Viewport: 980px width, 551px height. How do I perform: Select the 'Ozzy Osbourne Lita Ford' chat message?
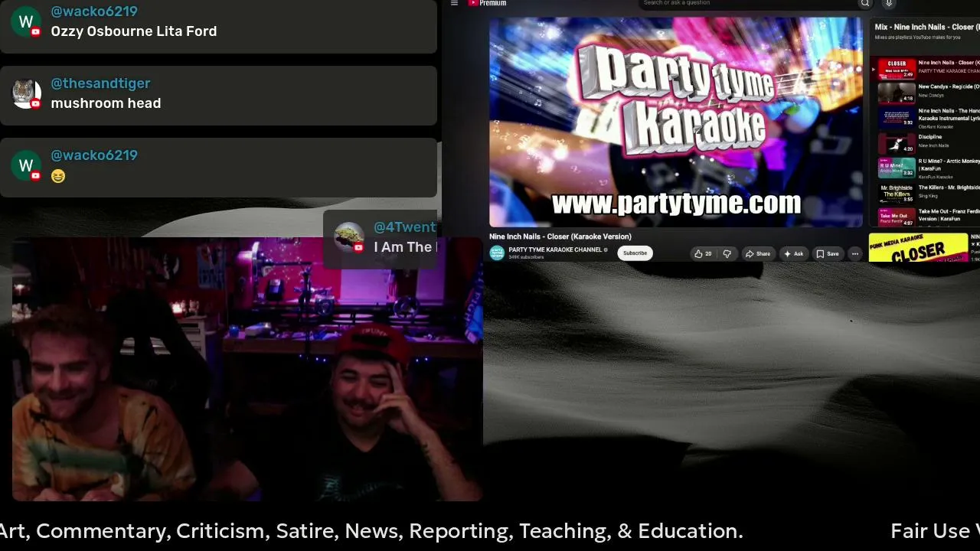click(134, 31)
